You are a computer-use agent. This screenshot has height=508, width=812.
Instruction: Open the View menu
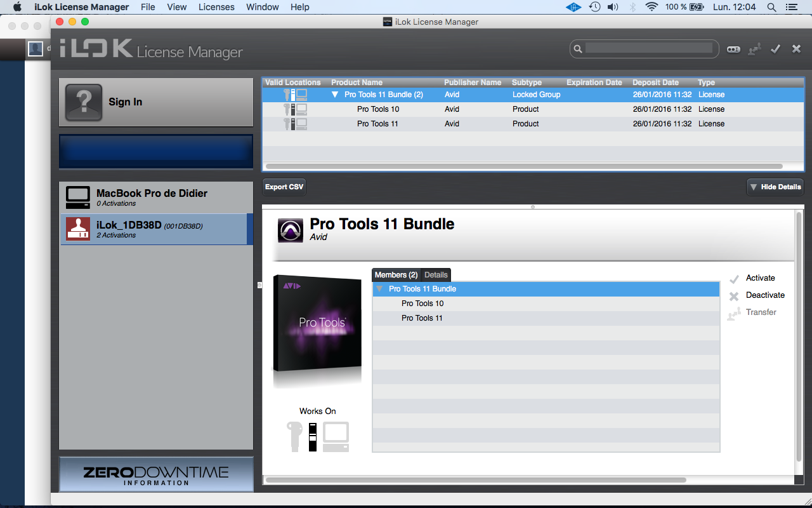click(x=177, y=7)
